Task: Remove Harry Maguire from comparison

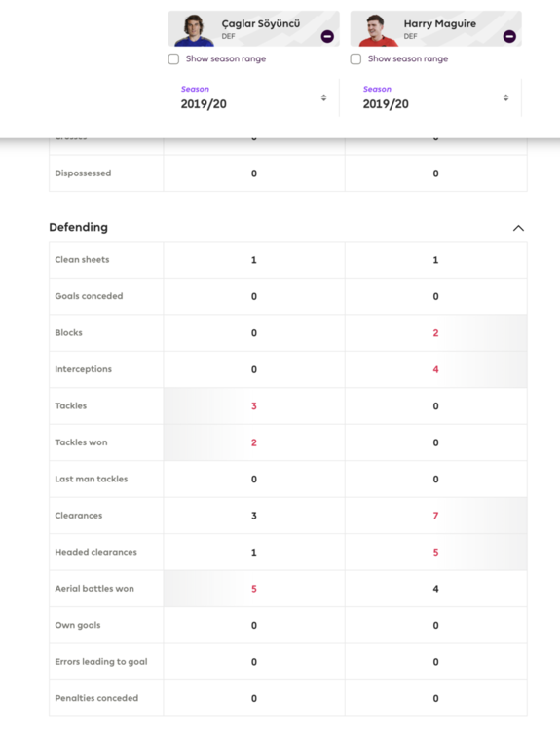Action: pos(509,36)
